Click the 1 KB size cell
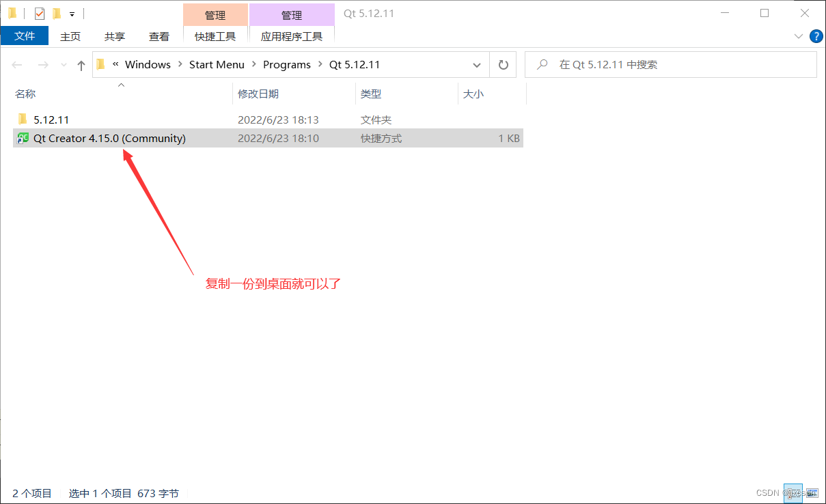 point(509,138)
